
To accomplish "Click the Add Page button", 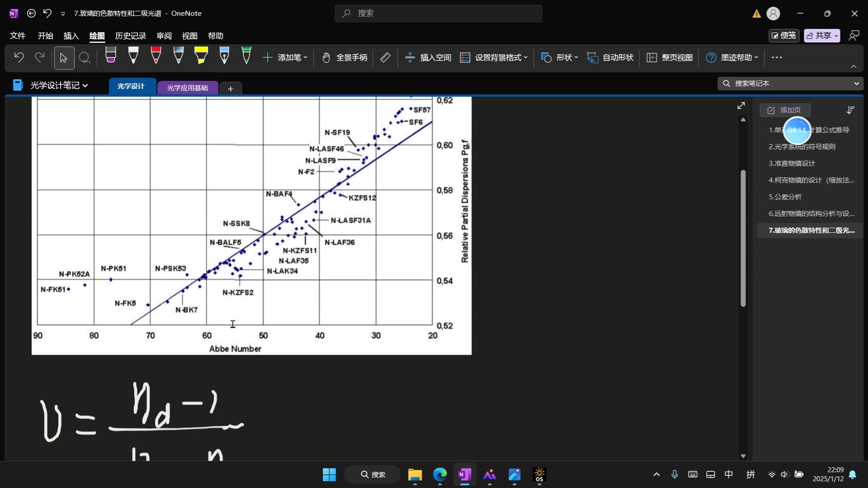I will coord(785,110).
